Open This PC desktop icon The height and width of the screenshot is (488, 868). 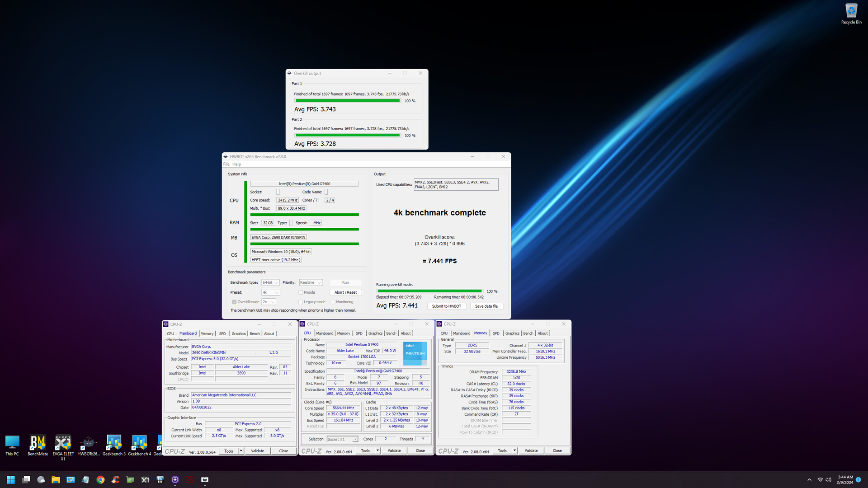tap(12, 446)
